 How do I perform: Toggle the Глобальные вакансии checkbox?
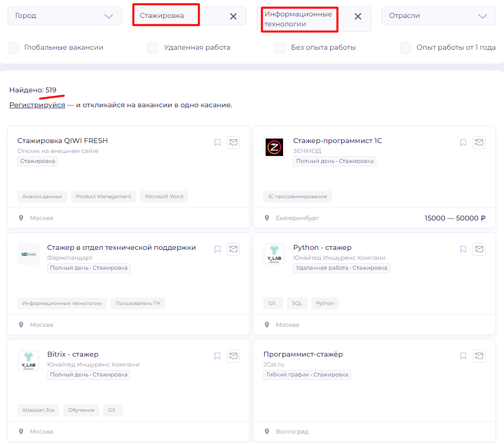pos(13,47)
